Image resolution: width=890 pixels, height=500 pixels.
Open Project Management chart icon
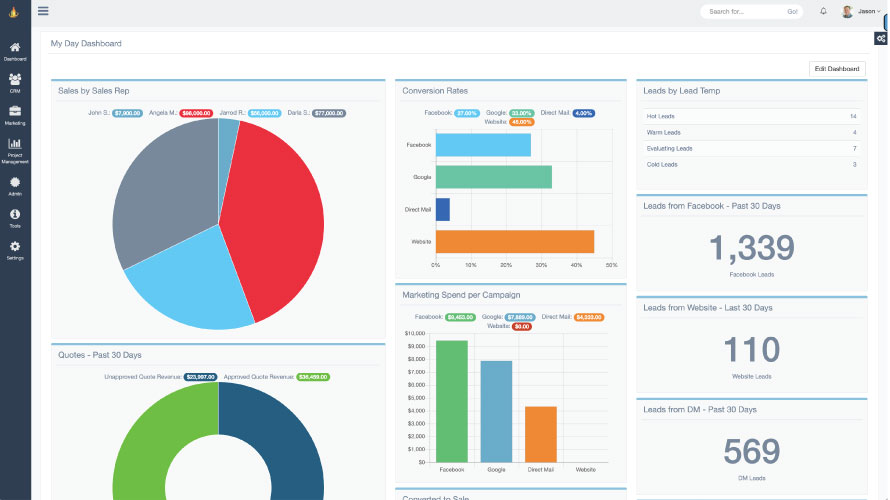(x=15, y=143)
